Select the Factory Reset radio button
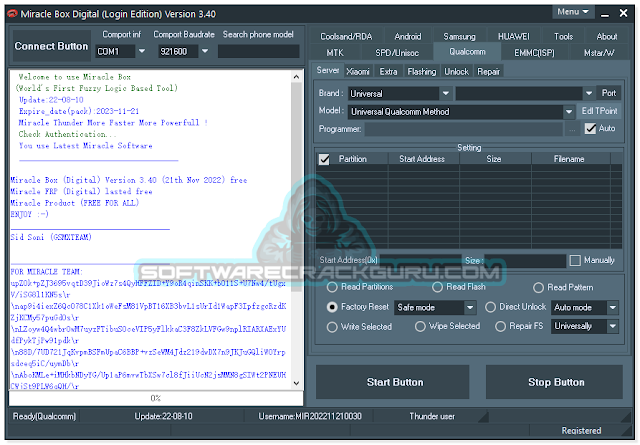Screen dimensions: 640x445 click(332, 307)
